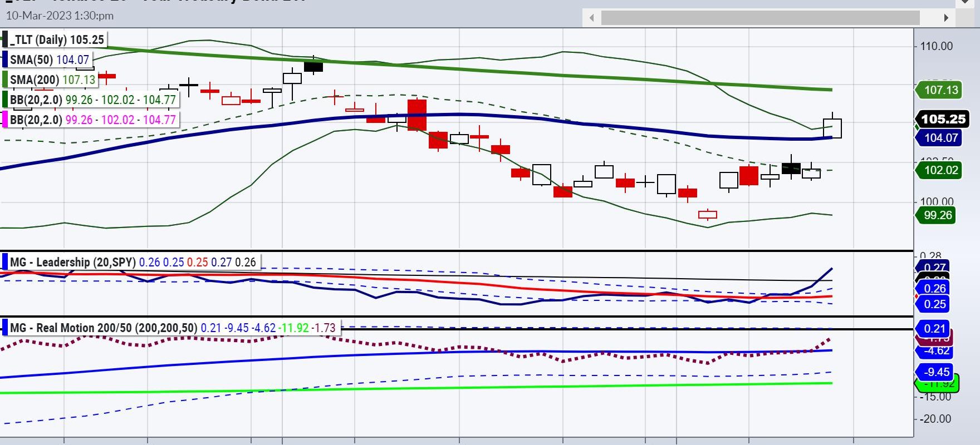The height and width of the screenshot is (445, 980).
Task: Select the SMA(50) 104.07 legend label
Action: click(50, 60)
